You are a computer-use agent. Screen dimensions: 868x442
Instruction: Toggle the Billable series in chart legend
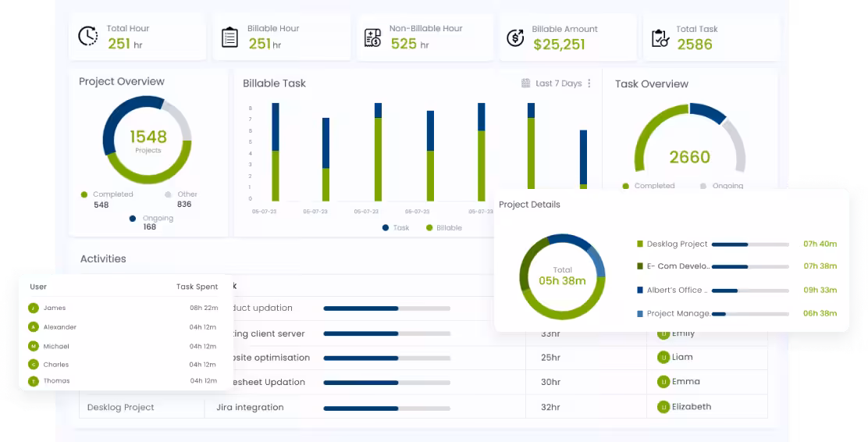click(x=443, y=228)
